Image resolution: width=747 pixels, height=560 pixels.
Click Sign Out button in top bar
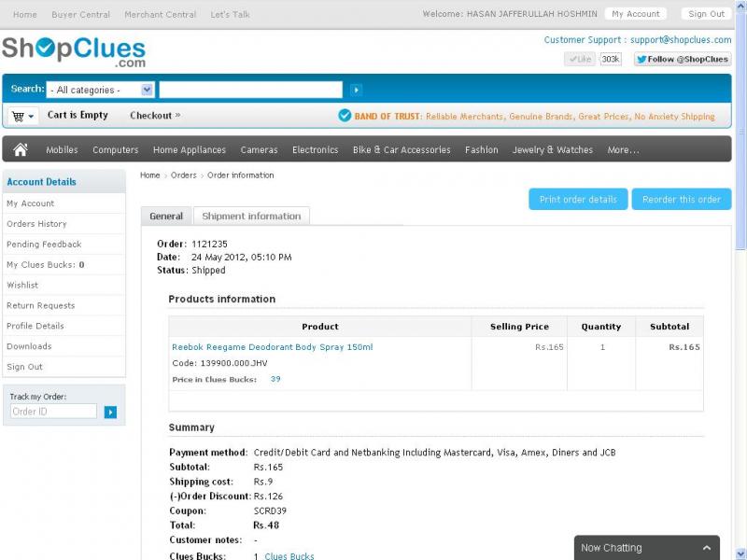click(x=707, y=14)
